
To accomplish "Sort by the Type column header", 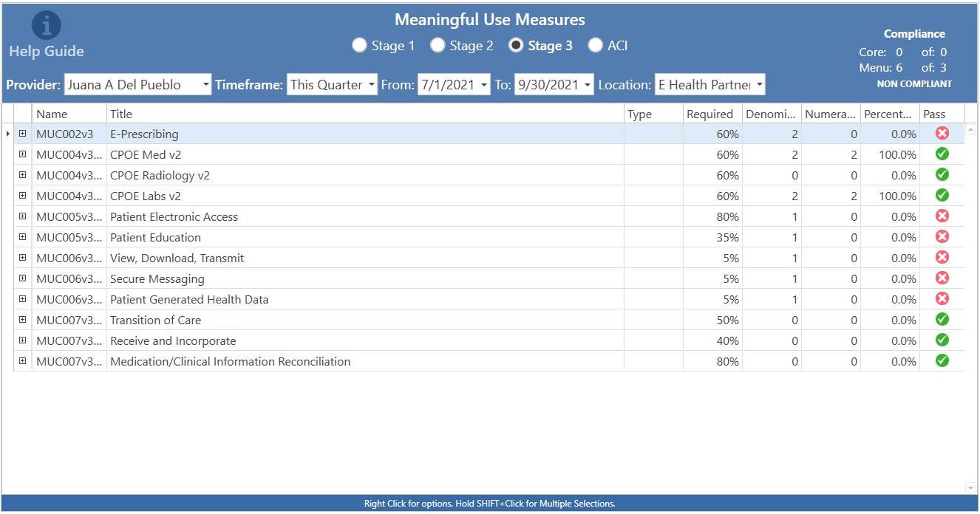I will click(x=653, y=114).
